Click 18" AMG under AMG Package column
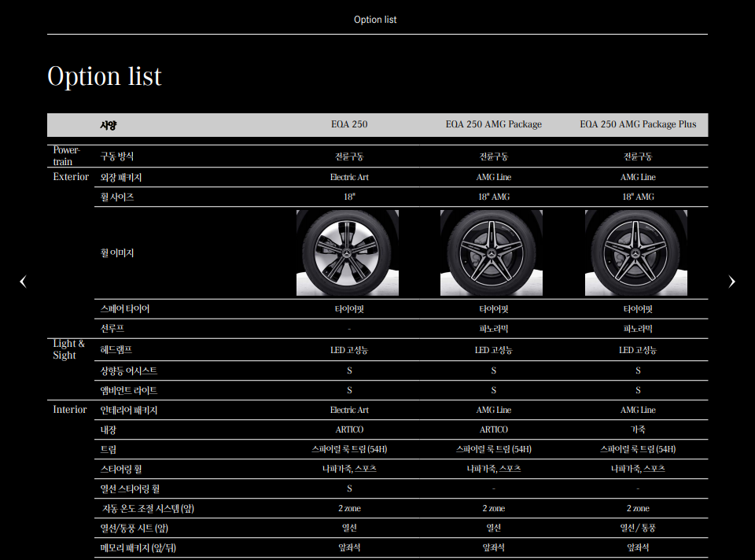This screenshot has width=755, height=560. click(494, 197)
